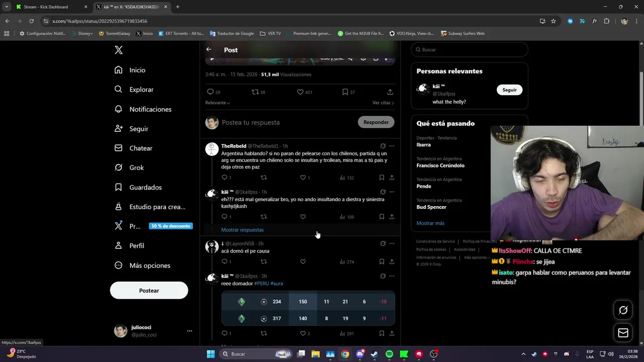Open 'Ver citas' link
This screenshot has width=644, height=362.
[x=383, y=103]
